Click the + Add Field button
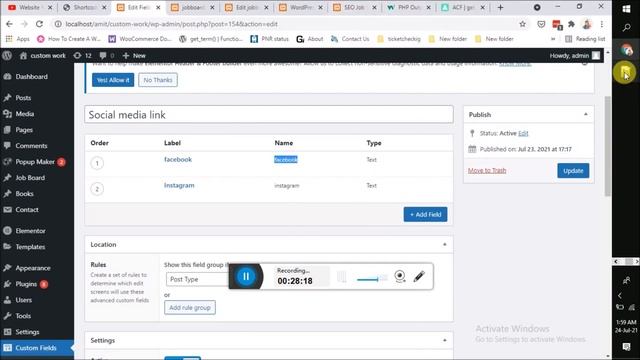This screenshot has width=640, height=360. click(425, 214)
